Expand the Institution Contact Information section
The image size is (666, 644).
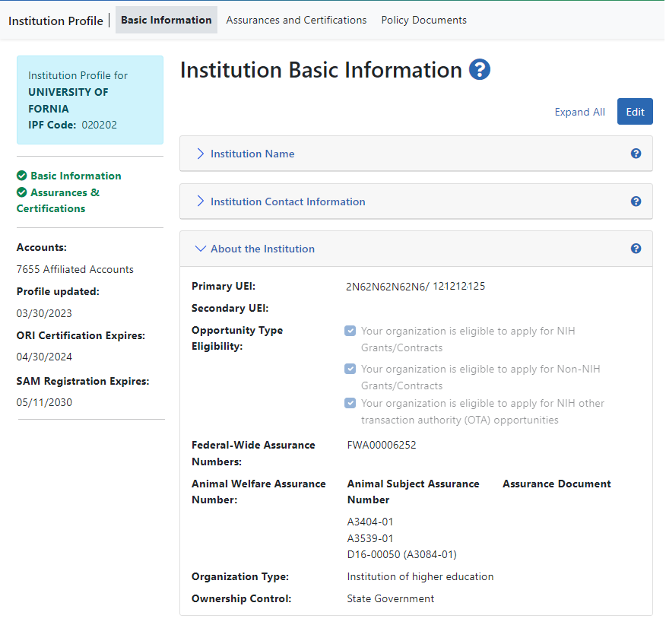pyautogui.click(x=287, y=201)
